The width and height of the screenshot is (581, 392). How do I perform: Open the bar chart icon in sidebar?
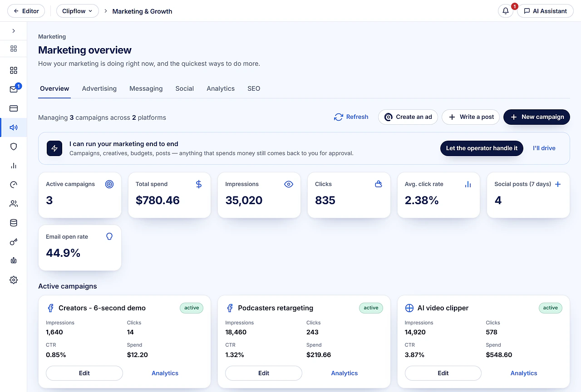(x=14, y=166)
